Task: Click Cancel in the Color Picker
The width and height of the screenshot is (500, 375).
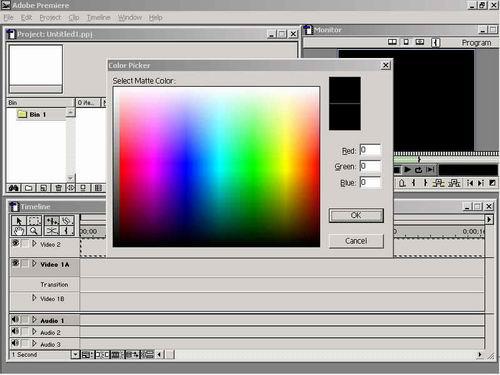Action: pyautogui.click(x=356, y=241)
